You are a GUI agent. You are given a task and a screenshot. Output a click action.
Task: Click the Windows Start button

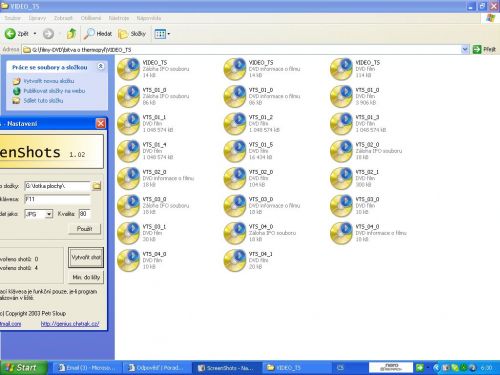(23, 368)
